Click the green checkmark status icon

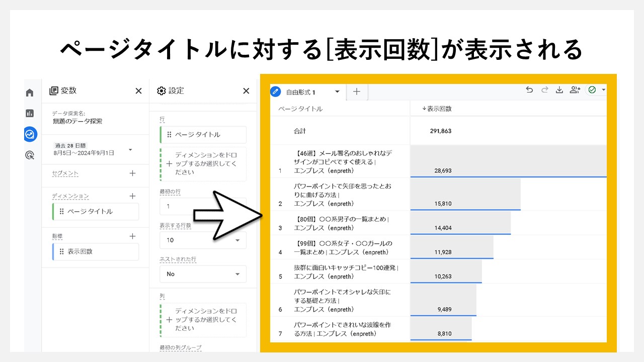point(592,89)
